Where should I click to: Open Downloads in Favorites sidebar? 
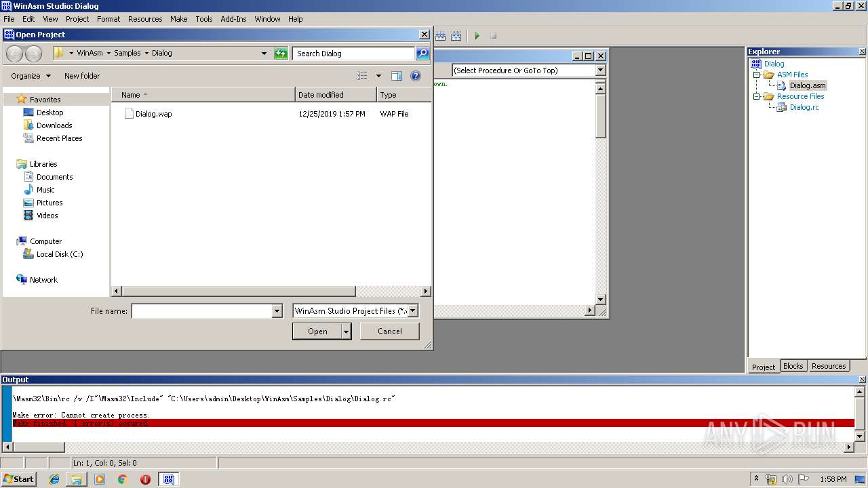point(54,125)
